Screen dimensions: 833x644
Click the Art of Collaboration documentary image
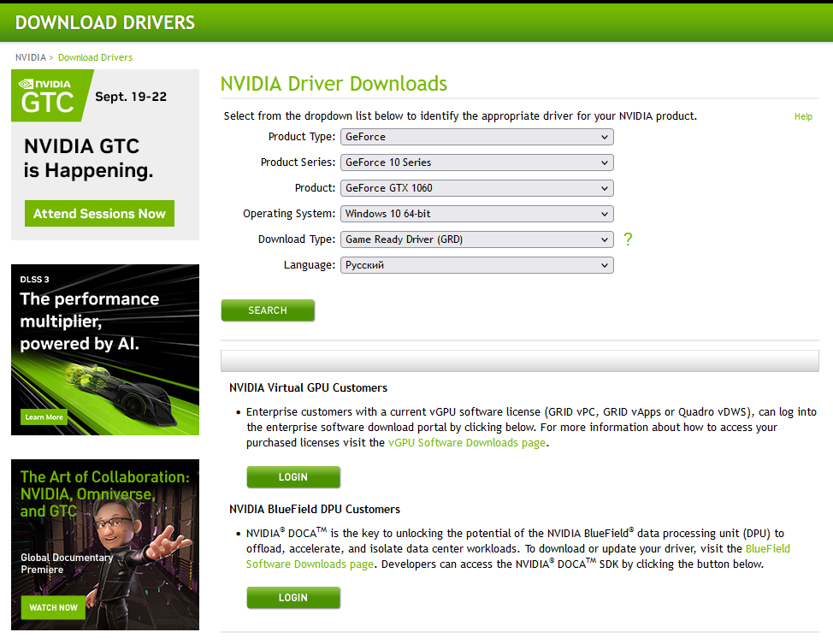point(105,545)
